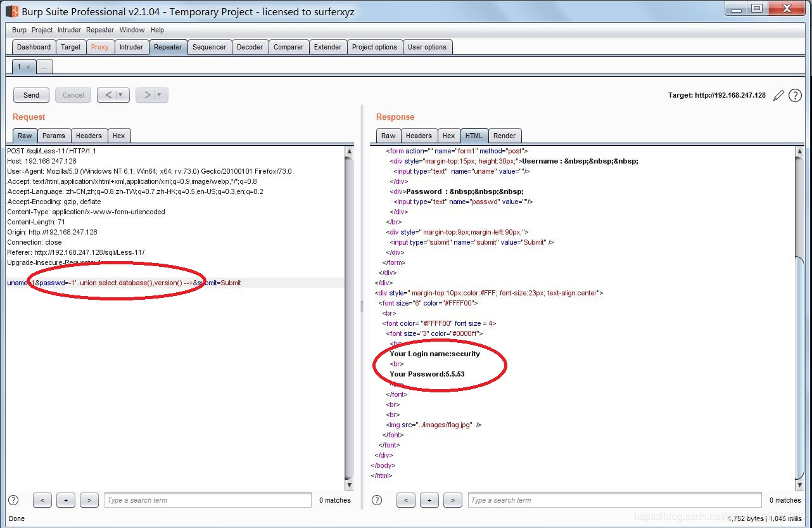812x528 pixels.
Task: Select the response Render tab
Action: (504, 136)
